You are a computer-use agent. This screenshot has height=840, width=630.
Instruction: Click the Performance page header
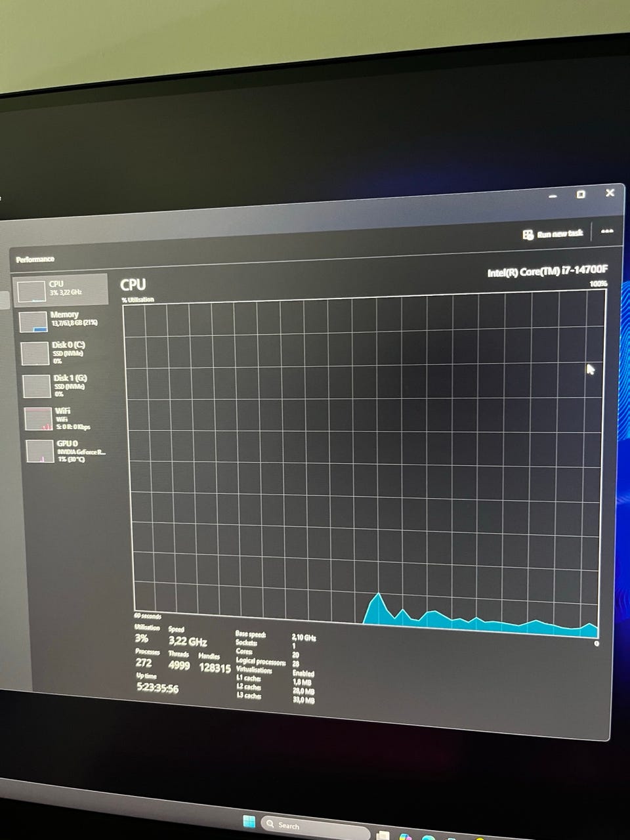pyautogui.click(x=35, y=259)
